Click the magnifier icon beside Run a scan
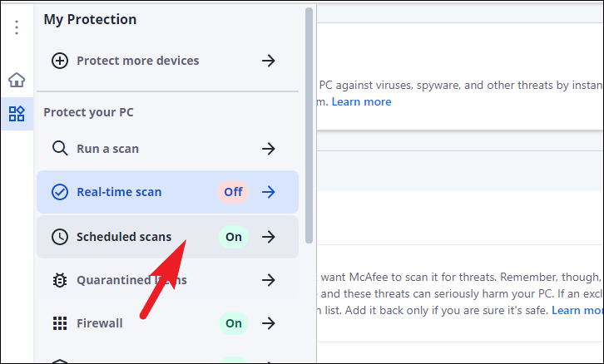Screen dimensions: 604x364 tap(60, 149)
